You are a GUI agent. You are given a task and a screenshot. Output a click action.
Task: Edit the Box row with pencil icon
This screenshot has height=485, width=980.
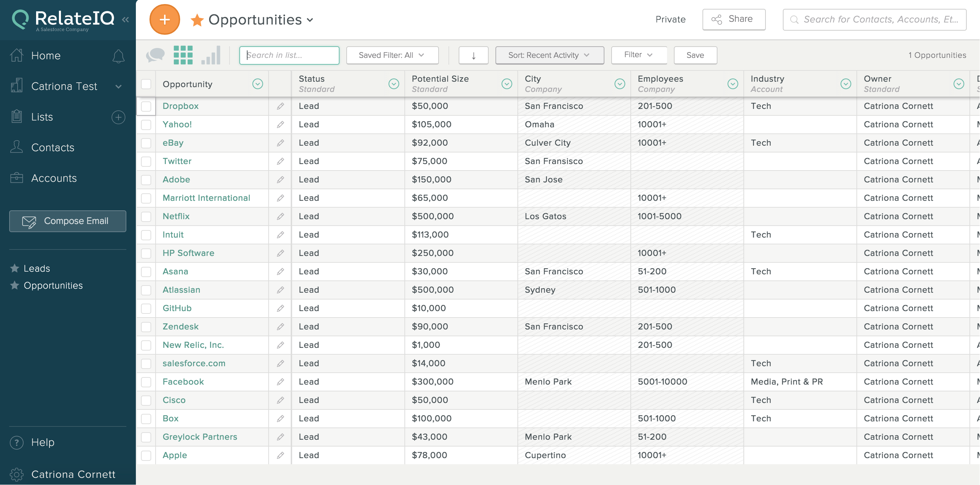pyautogui.click(x=280, y=418)
